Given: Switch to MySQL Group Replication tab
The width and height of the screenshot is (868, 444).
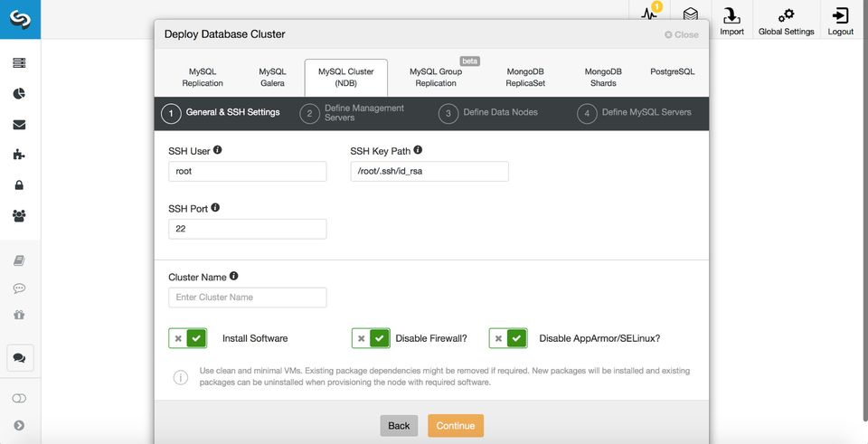Looking at the screenshot, I should (x=436, y=78).
